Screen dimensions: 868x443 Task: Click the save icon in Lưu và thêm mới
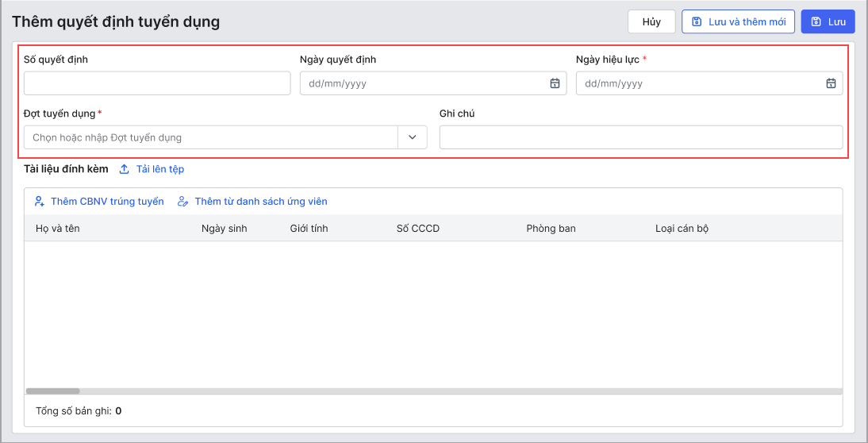697,22
